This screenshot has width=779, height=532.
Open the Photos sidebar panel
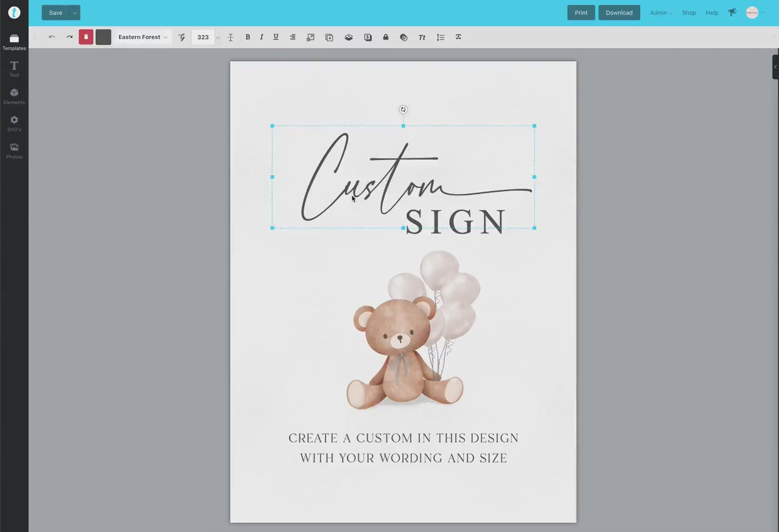[14, 151]
